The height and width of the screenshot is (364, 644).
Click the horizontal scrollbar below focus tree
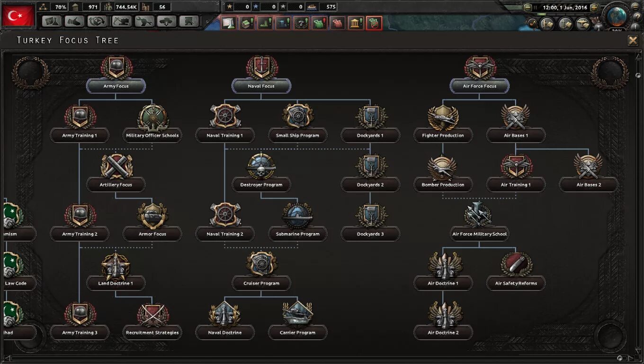pos(315,358)
